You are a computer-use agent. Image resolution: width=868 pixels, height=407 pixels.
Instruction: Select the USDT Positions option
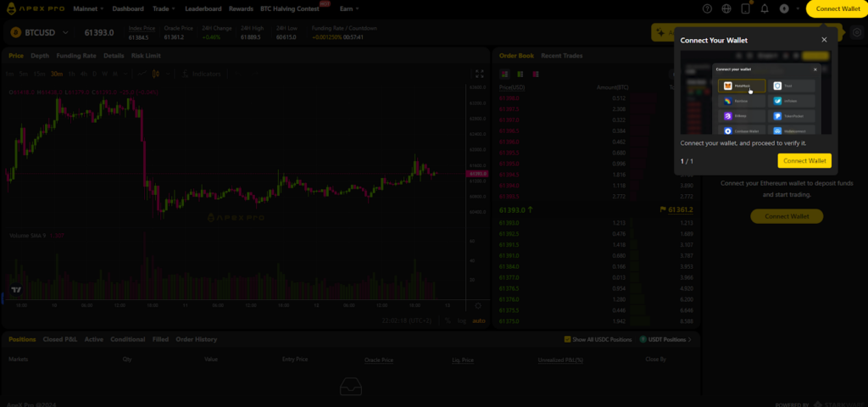point(665,339)
